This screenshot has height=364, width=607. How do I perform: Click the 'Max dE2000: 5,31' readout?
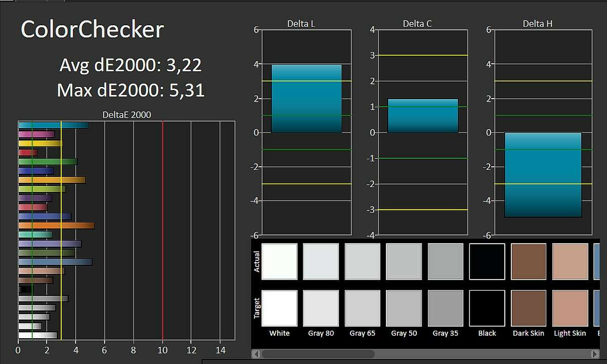click(x=131, y=90)
